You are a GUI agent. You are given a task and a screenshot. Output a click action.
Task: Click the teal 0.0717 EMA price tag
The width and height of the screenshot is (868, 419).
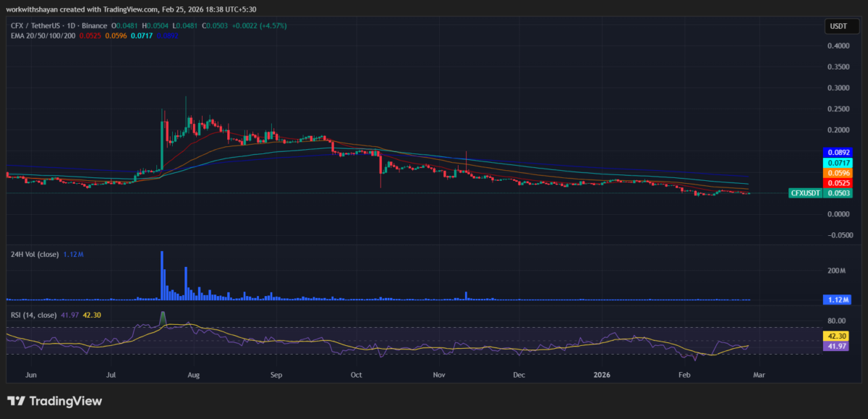836,164
